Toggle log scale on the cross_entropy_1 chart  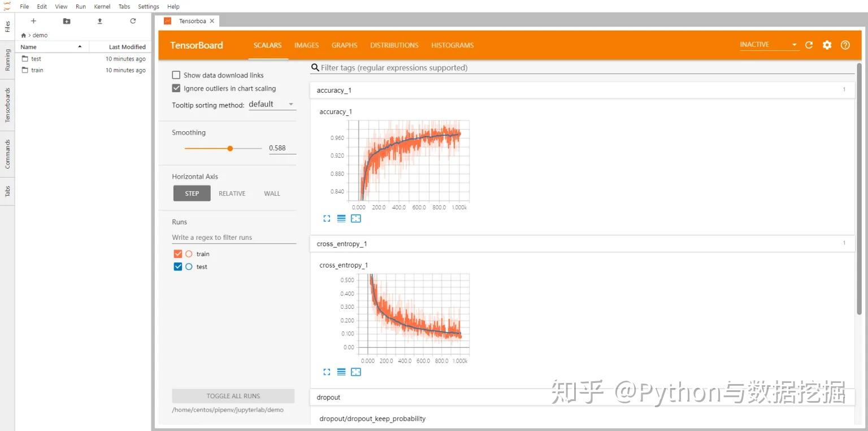(341, 372)
